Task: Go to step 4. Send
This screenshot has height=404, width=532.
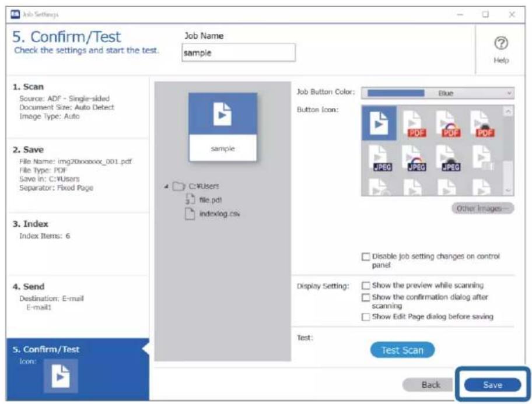Action: [x=78, y=306]
